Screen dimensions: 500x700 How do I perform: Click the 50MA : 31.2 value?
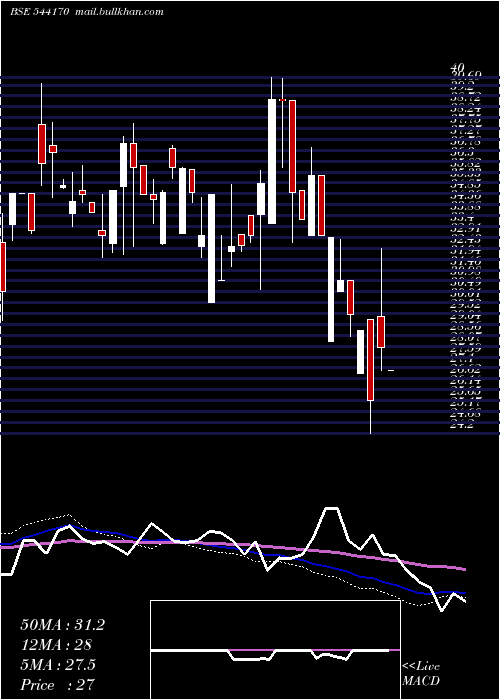62,625
